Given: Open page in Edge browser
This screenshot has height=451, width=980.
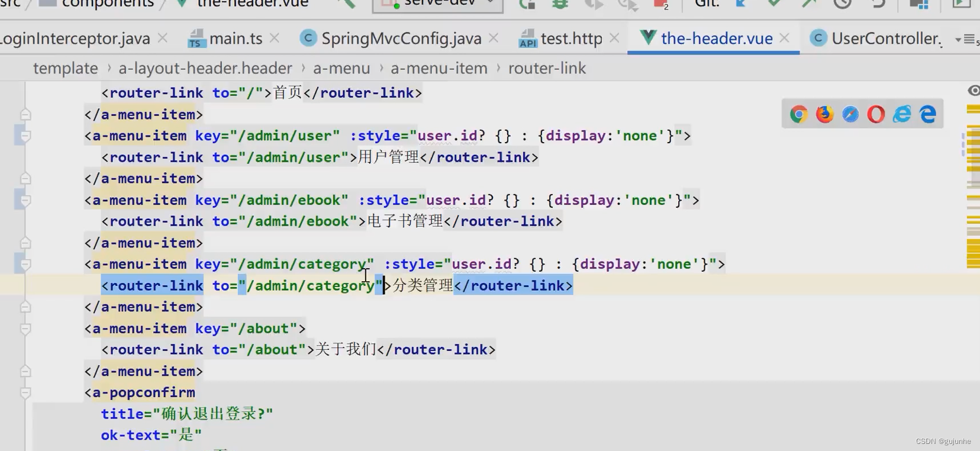Looking at the screenshot, I should [928, 114].
